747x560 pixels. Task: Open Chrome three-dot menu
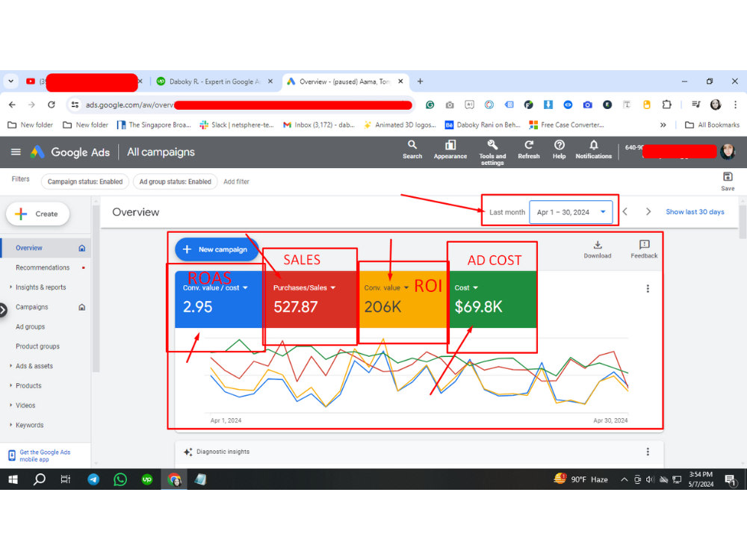735,105
